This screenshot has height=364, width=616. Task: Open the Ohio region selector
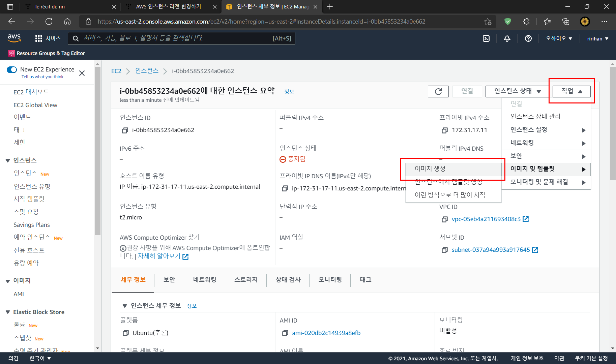pos(559,38)
